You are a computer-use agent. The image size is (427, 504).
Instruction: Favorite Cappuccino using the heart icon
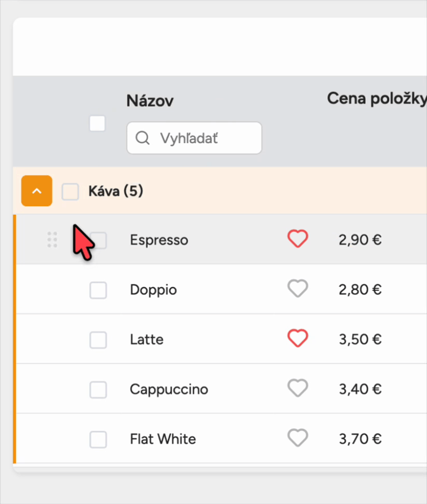[297, 388]
